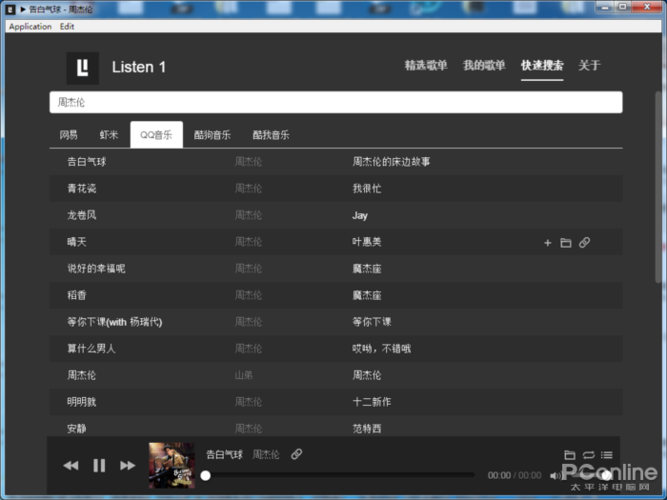The image size is (667, 500).
Task: Click the link icon on the 晴天 row
Action: pos(585,243)
